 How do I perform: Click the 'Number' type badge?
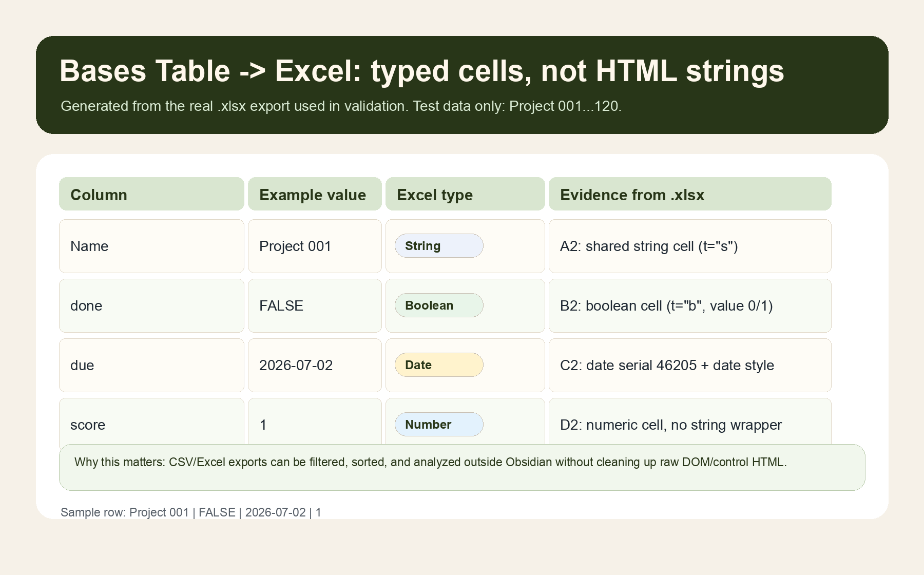point(439,425)
